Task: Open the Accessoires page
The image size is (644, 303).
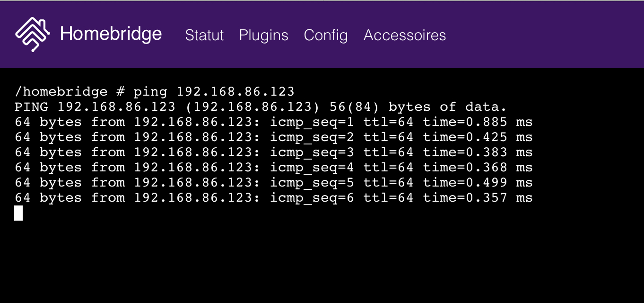Action: 404,35
